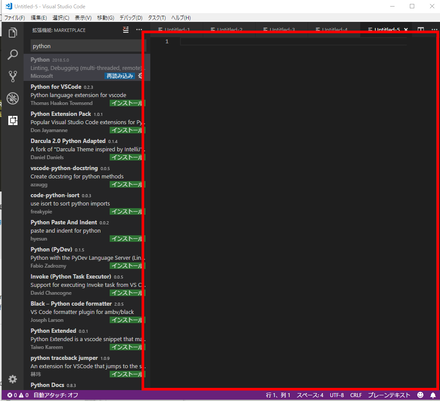
Task: Install the python traceback jumper extension
Action: click(127, 374)
